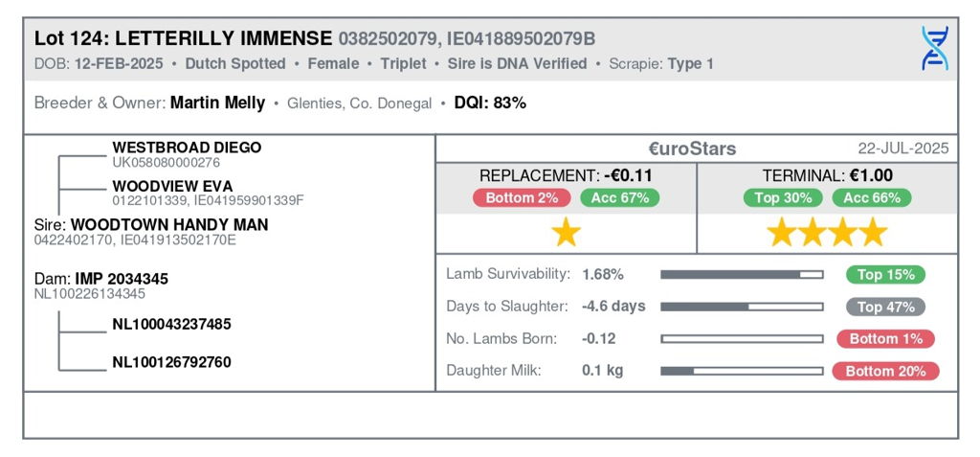Click the Days to Slaughter progress bar
Image resolution: width=980 pixels, height=457 pixels.
pyautogui.click(x=742, y=307)
